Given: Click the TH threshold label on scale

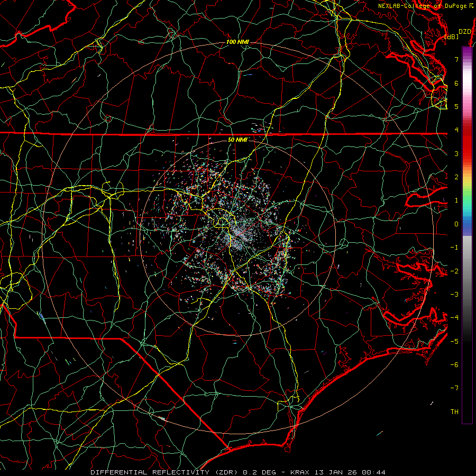Looking at the screenshot, I should 454,411.
